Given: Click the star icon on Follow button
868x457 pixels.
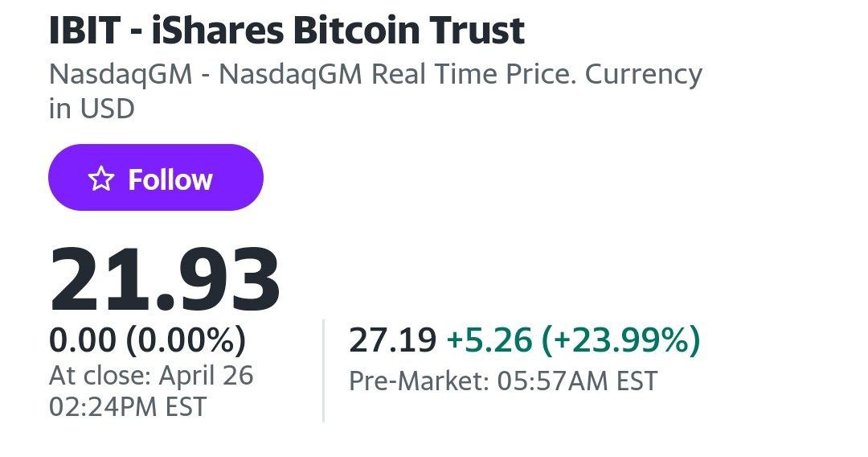Looking at the screenshot, I should coord(101,179).
